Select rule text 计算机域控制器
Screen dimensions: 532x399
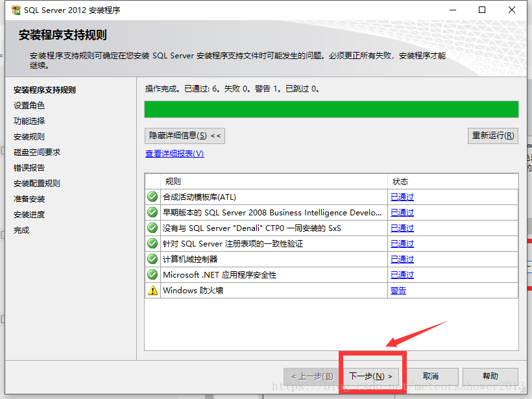190,260
